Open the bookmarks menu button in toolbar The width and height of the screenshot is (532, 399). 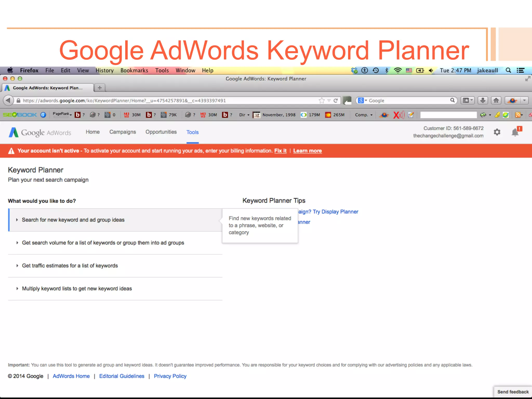click(468, 101)
